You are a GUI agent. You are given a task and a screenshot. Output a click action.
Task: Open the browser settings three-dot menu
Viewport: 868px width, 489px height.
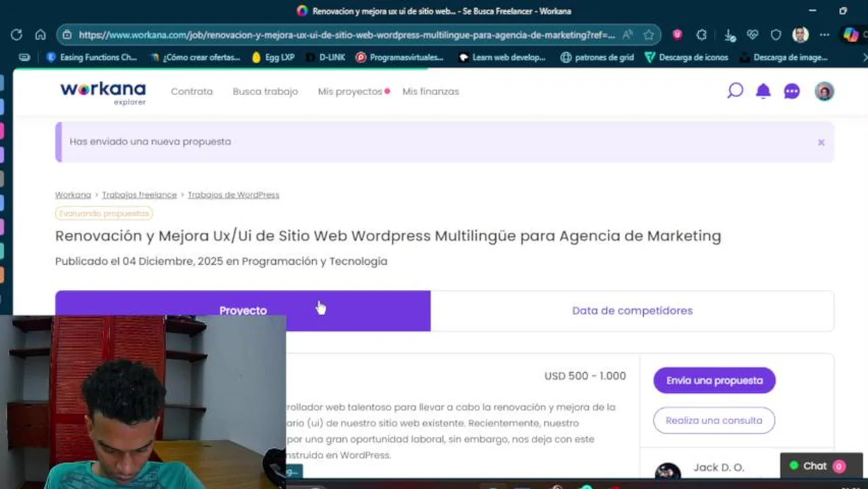pyautogui.click(x=825, y=35)
